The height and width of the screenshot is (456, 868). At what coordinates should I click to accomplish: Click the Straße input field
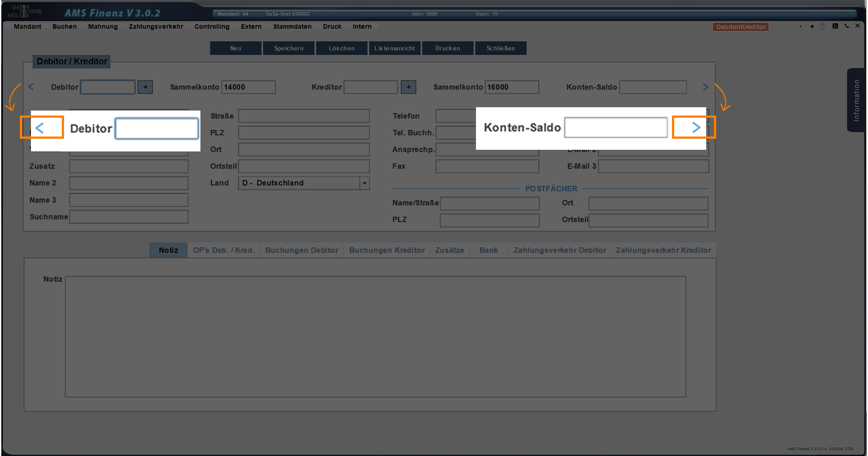coord(304,116)
